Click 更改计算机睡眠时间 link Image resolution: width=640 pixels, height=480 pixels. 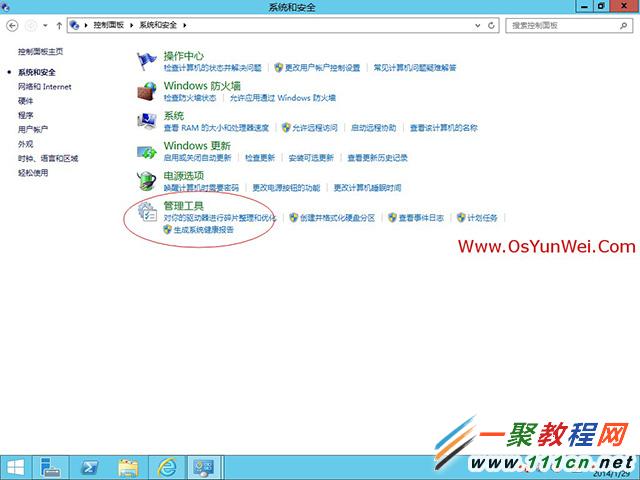[x=367, y=188]
